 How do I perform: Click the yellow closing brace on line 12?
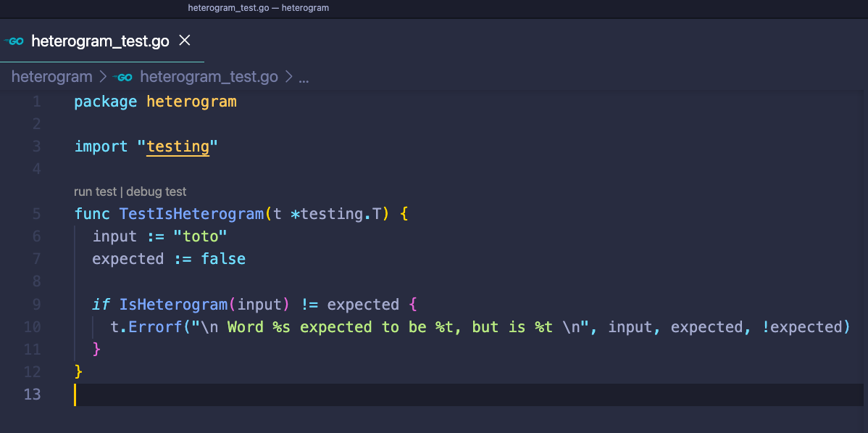coord(78,371)
